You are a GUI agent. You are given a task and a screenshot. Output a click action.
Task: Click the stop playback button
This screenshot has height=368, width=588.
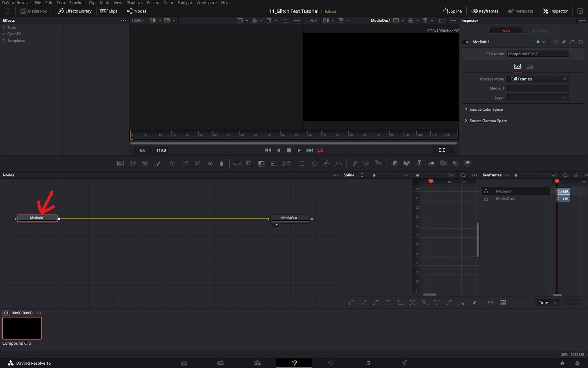[x=289, y=150]
